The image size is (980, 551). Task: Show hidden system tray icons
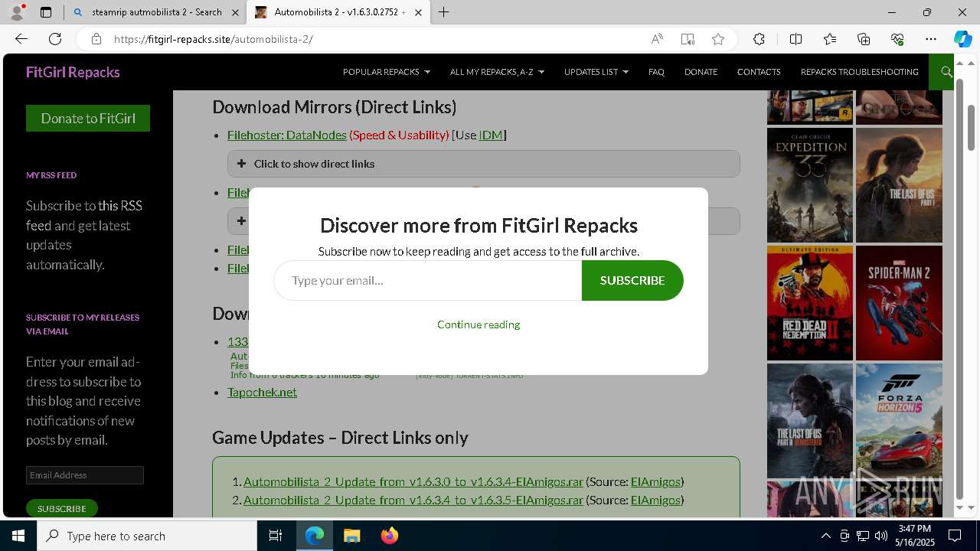click(x=826, y=536)
